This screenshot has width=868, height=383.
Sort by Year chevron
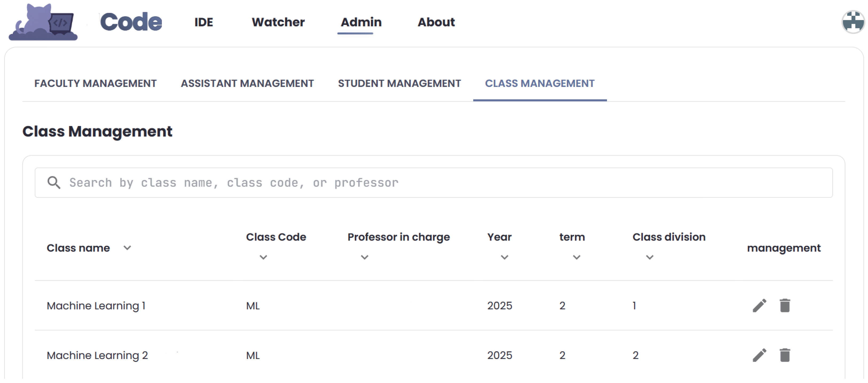coord(504,257)
